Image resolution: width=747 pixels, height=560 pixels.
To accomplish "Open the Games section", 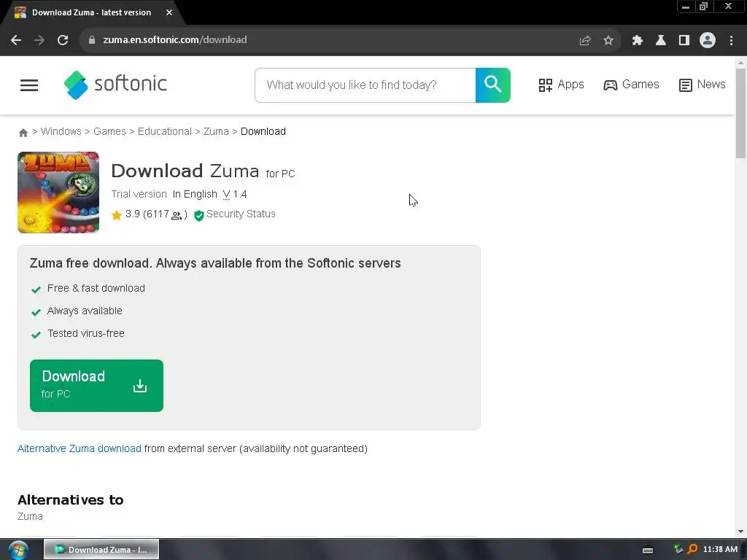I will click(x=631, y=85).
